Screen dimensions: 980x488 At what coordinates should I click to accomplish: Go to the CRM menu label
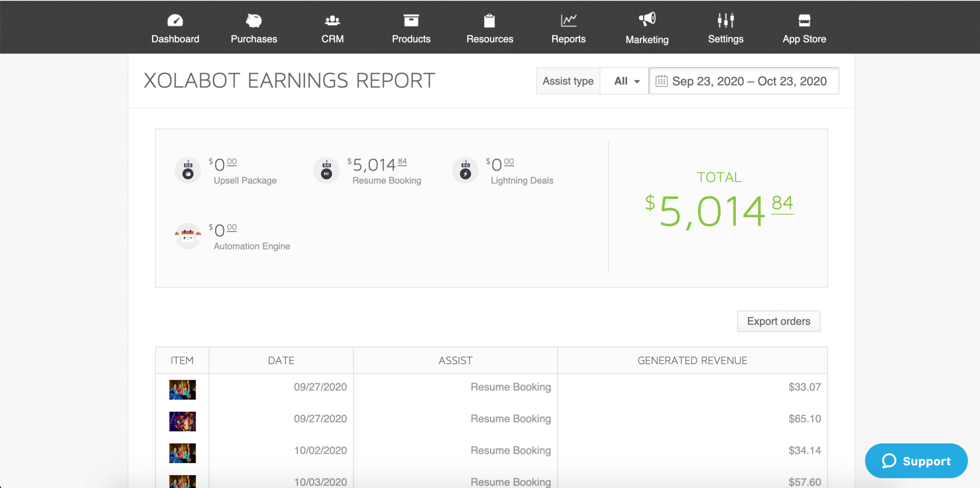[x=332, y=39]
